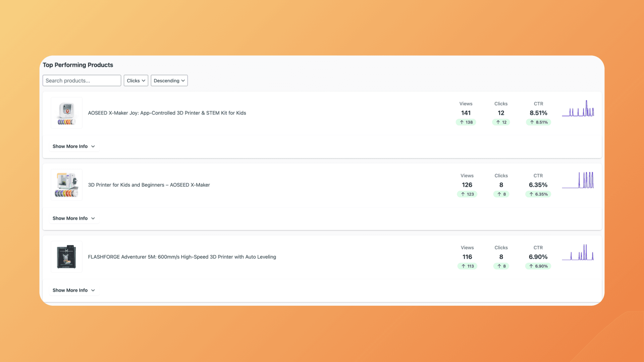Click the AOSEED X-Maker Joy product thumbnail
644x362 pixels.
click(x=66, y=113)
